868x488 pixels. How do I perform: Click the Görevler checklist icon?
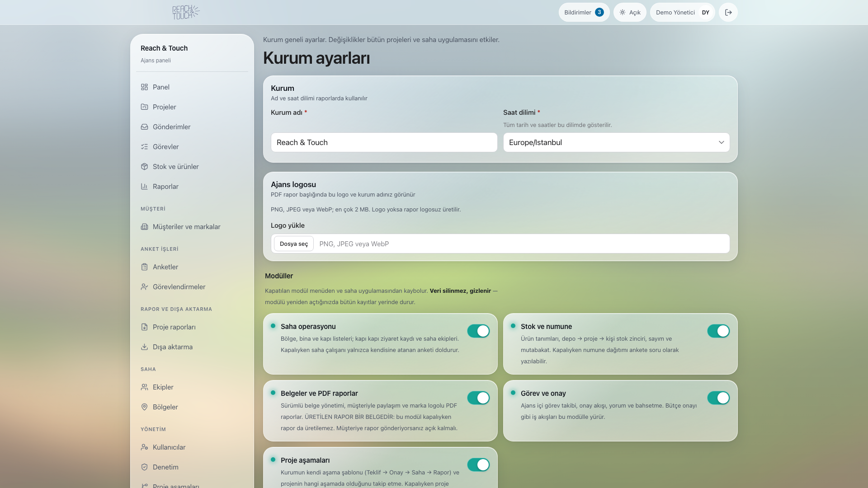144,146
